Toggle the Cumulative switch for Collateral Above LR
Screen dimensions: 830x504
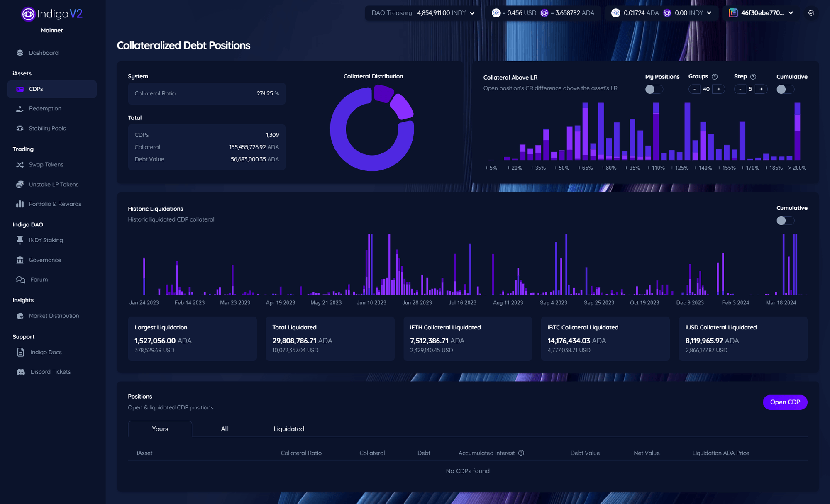tap(785, 89)
